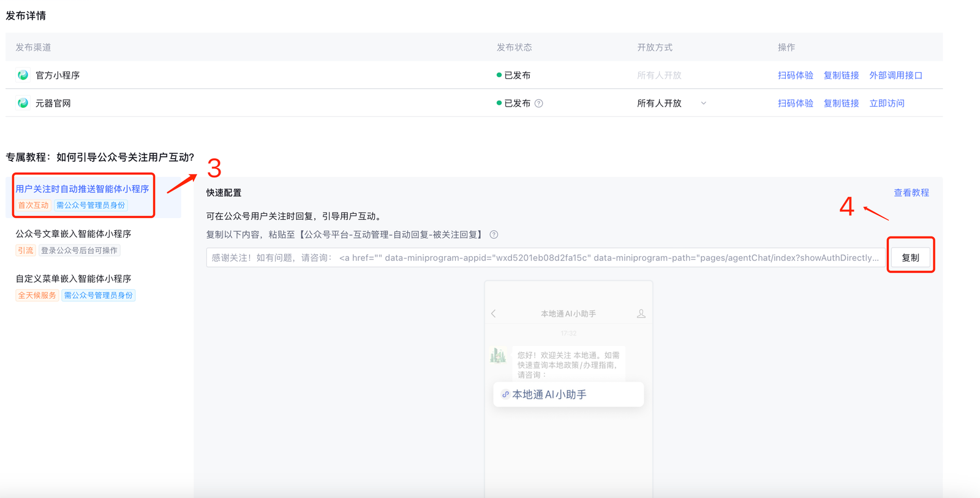
Task: Open 外部调用接口 for 官方小程序
Action: pyautogui.click(x=895, y=75)
